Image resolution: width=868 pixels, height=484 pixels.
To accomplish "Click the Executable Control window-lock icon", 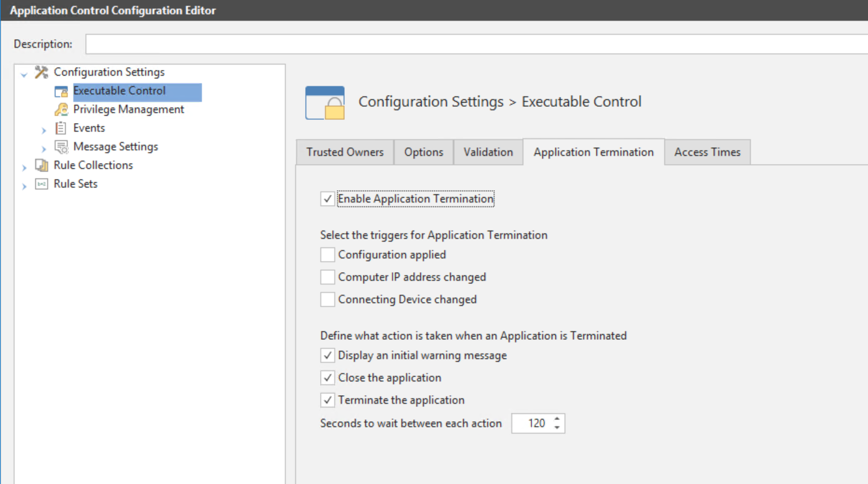I will (x=61, y=91).
